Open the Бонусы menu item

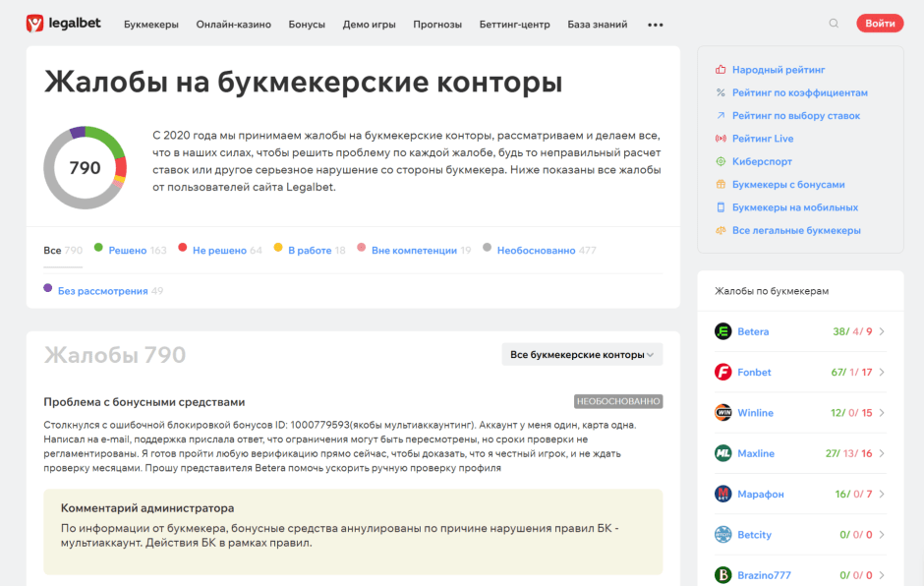307,25
